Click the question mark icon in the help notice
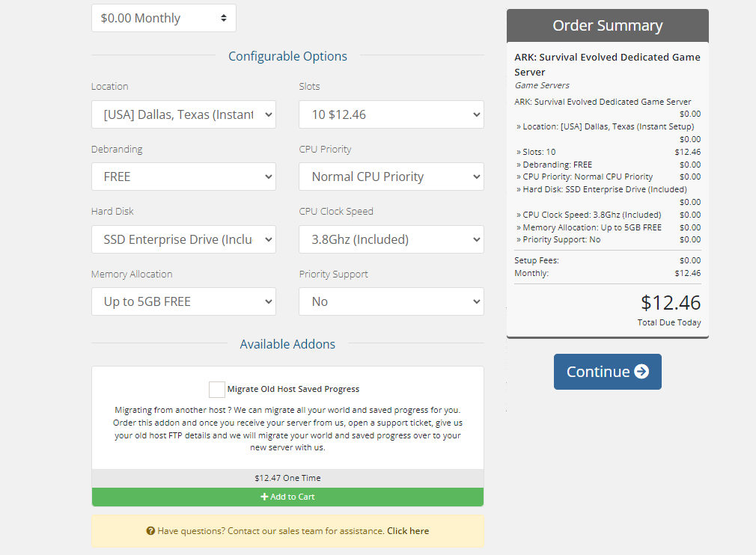 150,530
